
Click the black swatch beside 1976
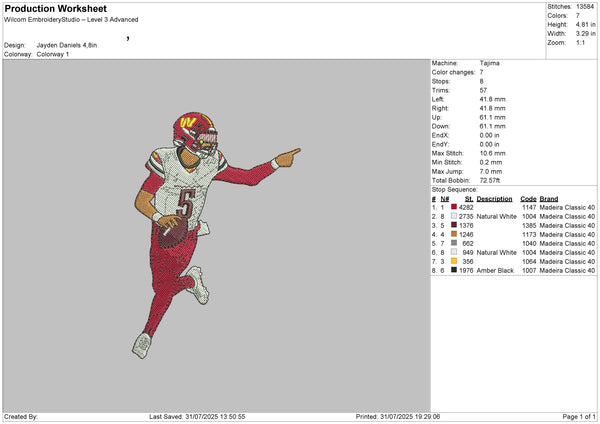pyautogui.click(x=454, y=270)
